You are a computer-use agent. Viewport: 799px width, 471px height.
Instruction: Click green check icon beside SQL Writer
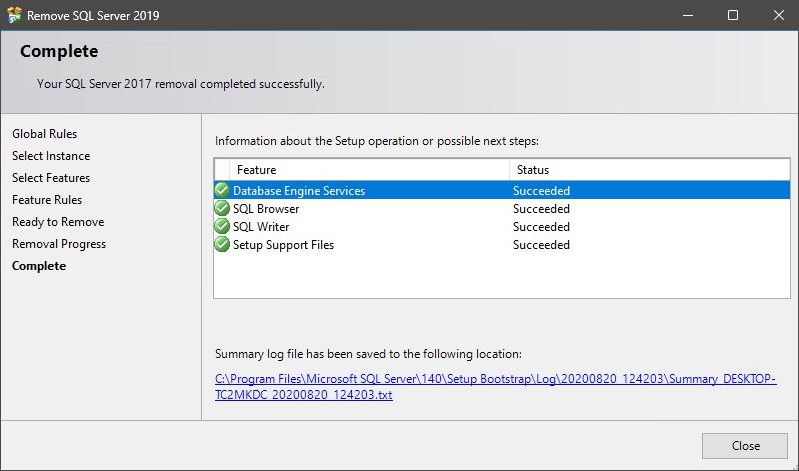[222, 226]
